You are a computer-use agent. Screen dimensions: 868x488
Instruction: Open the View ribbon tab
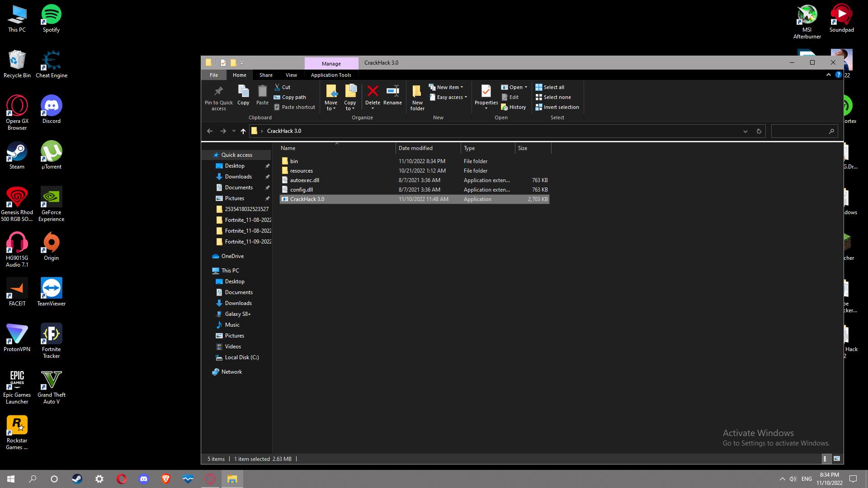[x=291, y=75]
